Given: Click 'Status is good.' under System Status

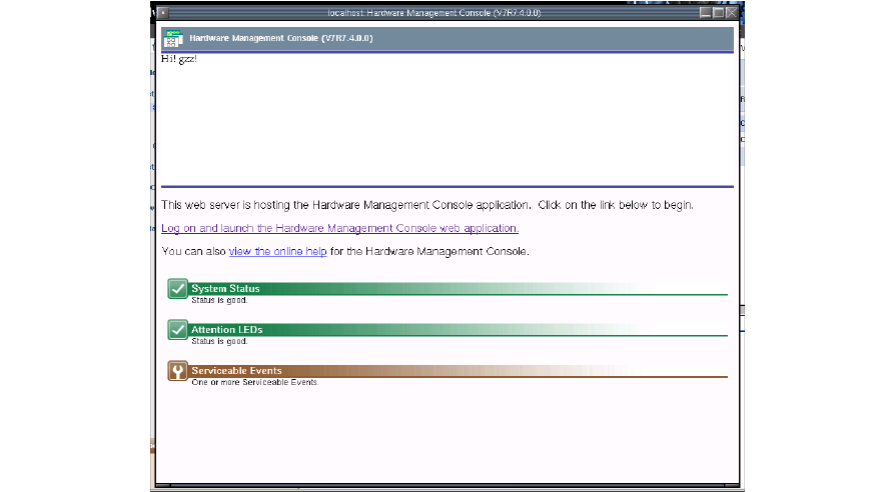Looking at the screenshot, I should click(x=219, y=300).
